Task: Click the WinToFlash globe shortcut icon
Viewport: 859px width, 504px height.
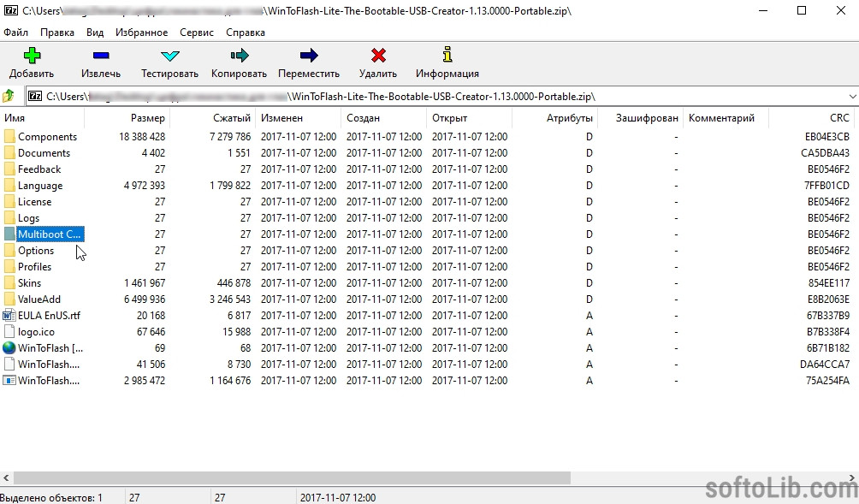Action: tap(9, 348)
